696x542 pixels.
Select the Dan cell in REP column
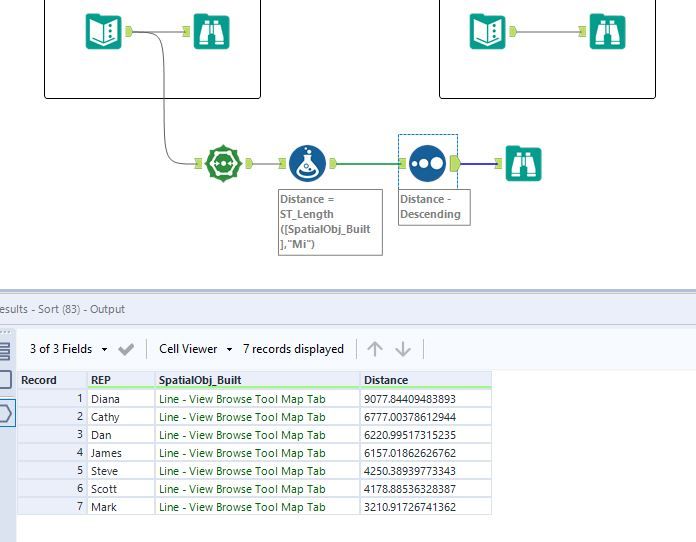point(121,435)
